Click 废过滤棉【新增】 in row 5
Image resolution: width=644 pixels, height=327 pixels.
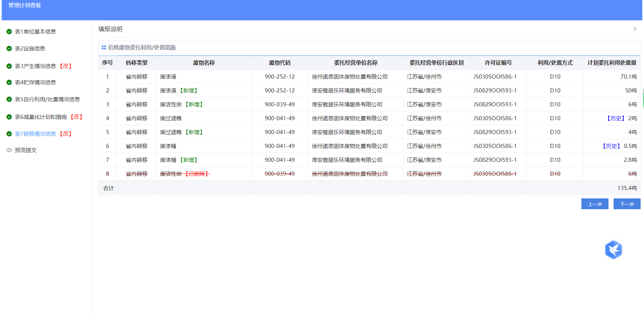point(182,132)
